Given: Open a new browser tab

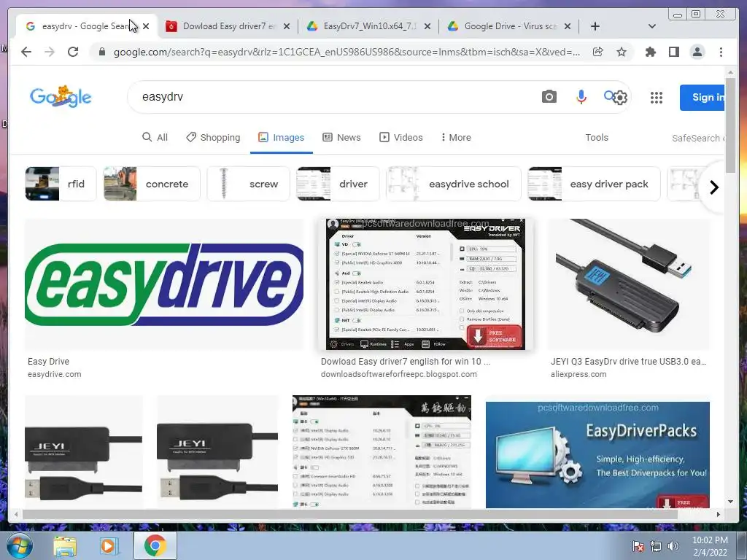Looking at the screenshot, I should [x=595, y=26].
